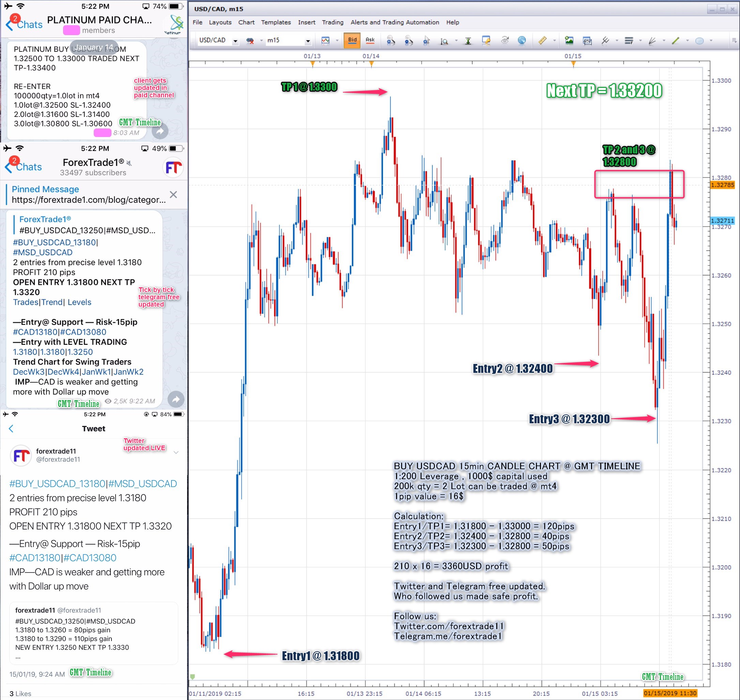The width and height of the screenshot is (740, 700).
Task: Go back to Chats in Platinum channel
Action: point(24,25)
